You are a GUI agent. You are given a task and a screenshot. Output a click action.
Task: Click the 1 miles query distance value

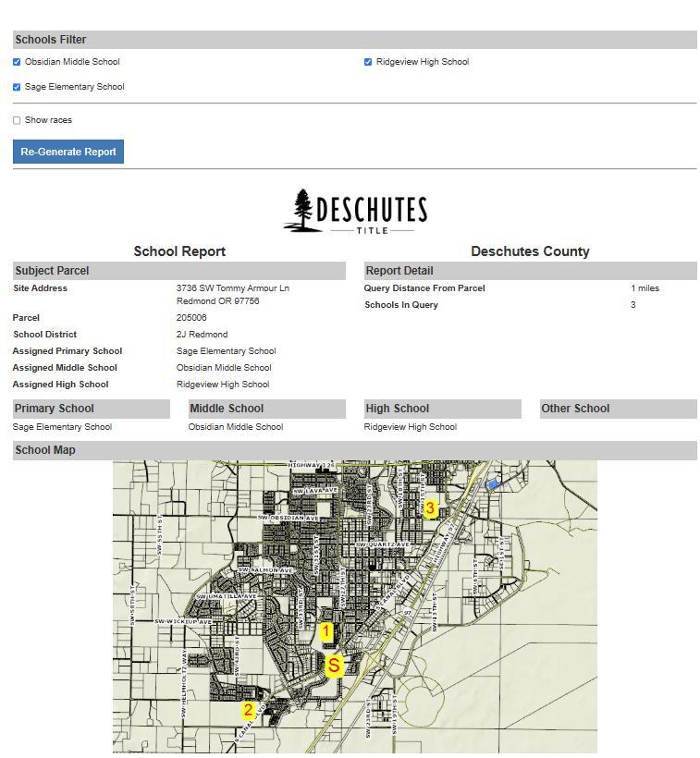coord(645,288)
